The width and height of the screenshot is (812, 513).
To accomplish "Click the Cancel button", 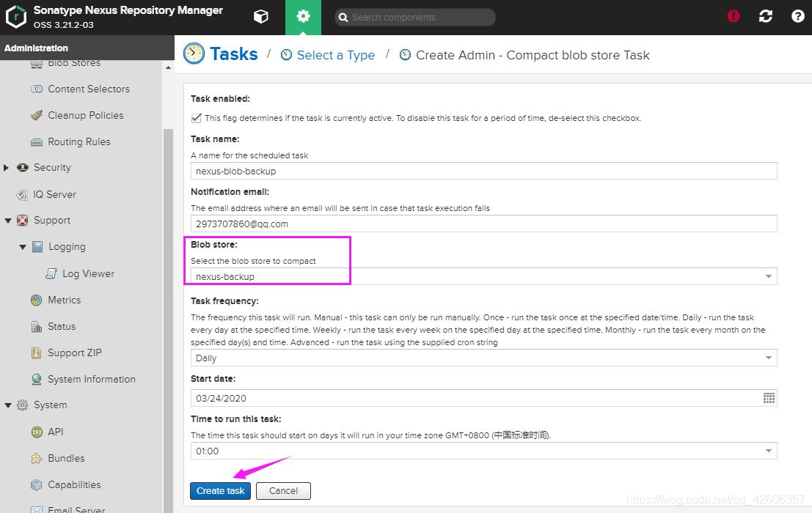I will tap(283, 491).
